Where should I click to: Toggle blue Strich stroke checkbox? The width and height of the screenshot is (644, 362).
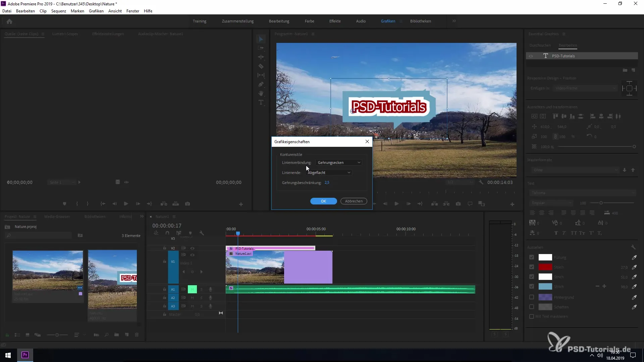532,287
